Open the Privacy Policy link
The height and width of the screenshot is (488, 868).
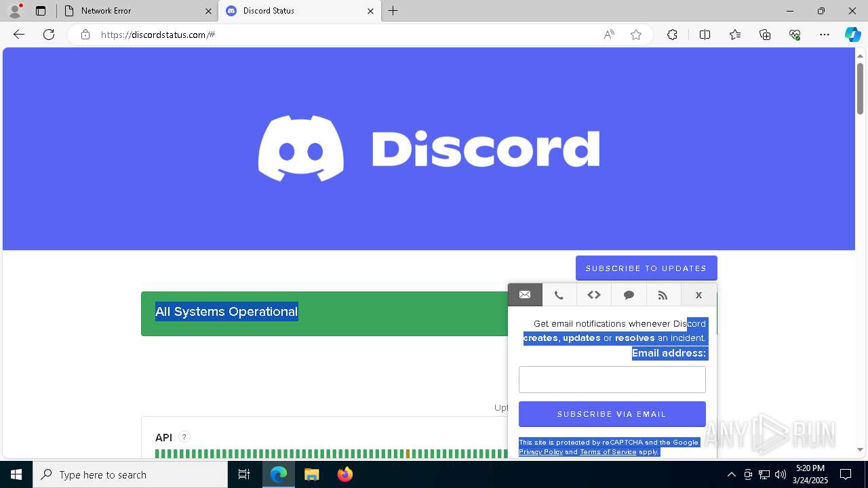pyautogui.click(x=541, y=452)
